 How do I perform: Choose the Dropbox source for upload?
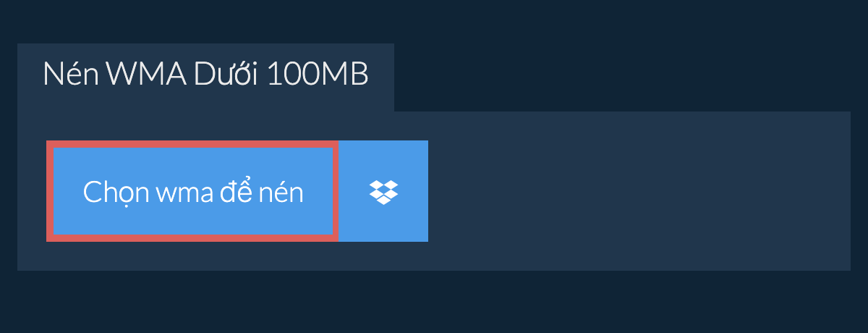(x=383, y=191)
